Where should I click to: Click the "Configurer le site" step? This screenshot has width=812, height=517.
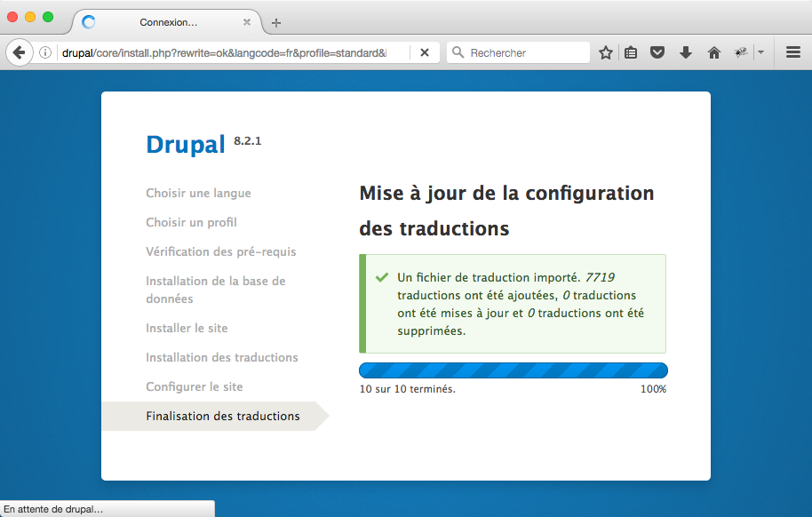[195, 387]
